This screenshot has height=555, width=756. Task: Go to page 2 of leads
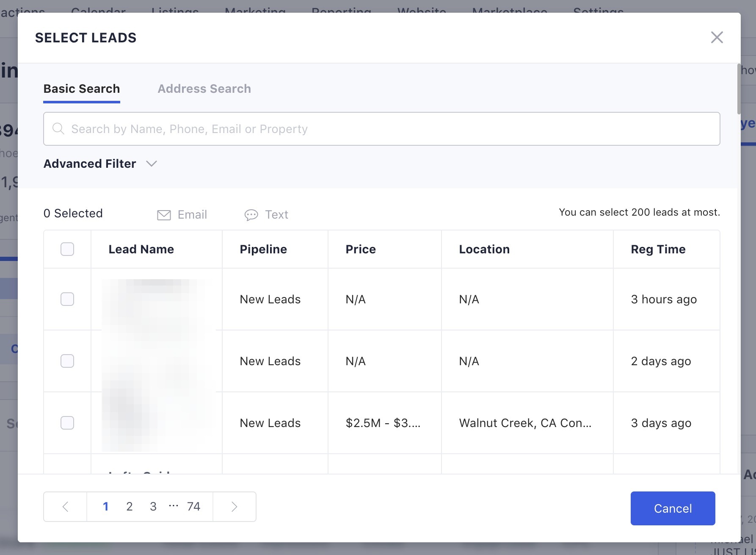pos(129,506)
